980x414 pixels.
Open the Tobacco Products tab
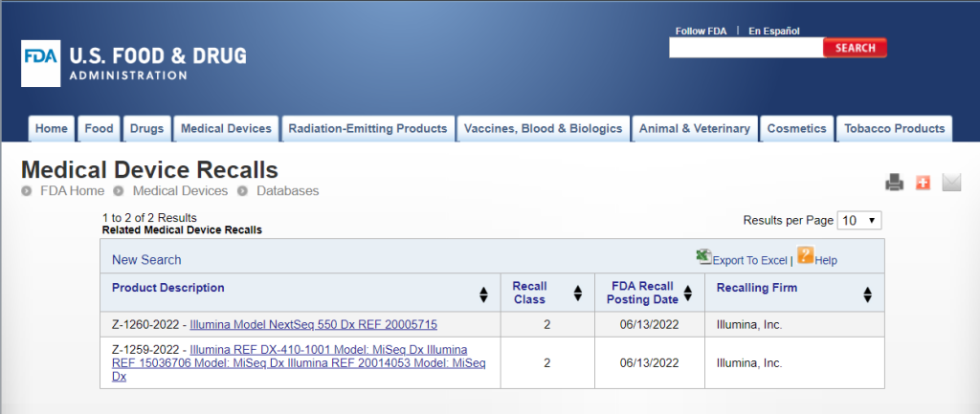tap(895, 129)
